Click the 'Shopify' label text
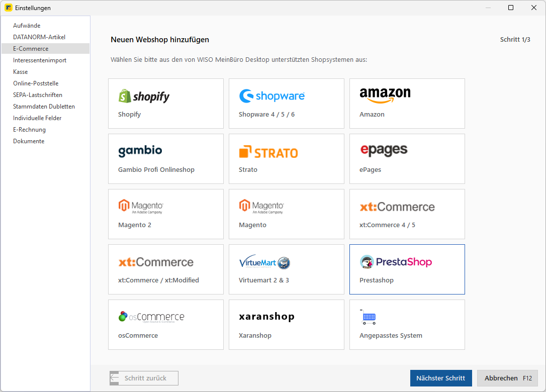546x392 pixels. point(129,114)
